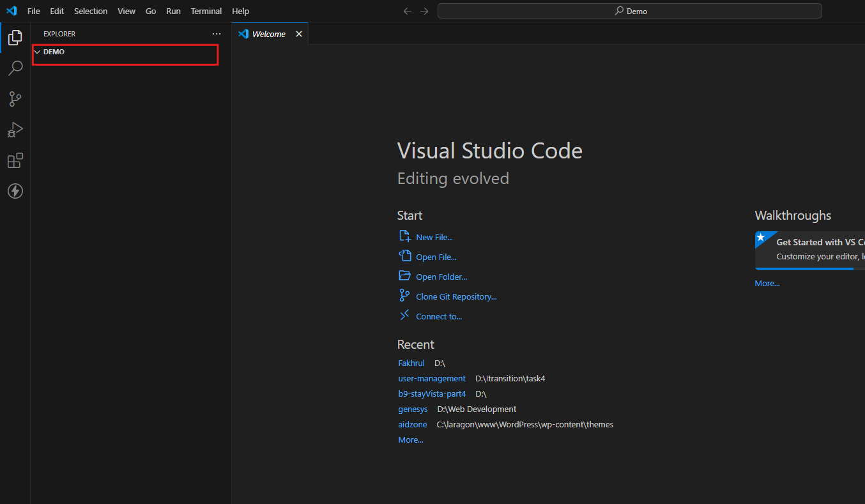Image resolution: width=865 pixels, height=504 pixels.
Task: Click the lightning bolt icon in activity bar
Action: click(15, 191)
